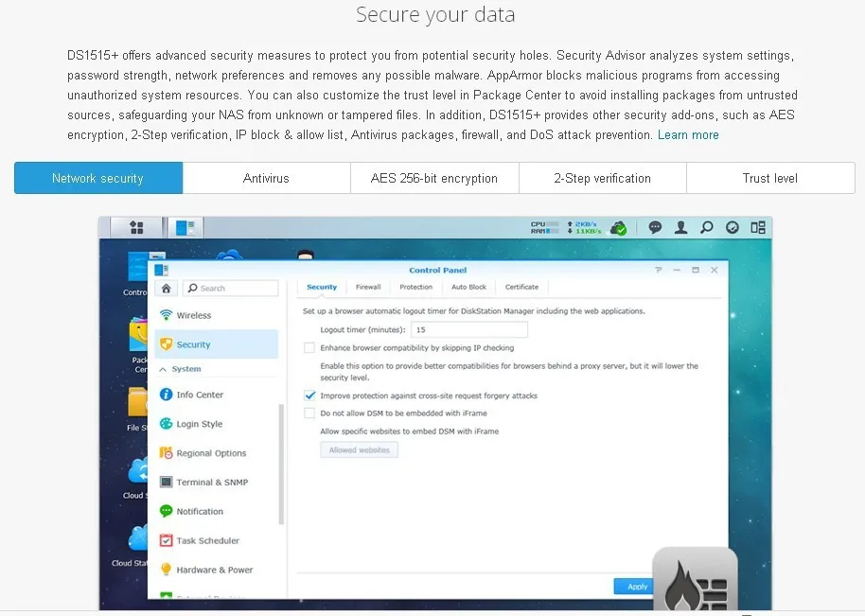Screen dimensions: 865x616
Task: Switch to the Network security tab
Action: 98,178
